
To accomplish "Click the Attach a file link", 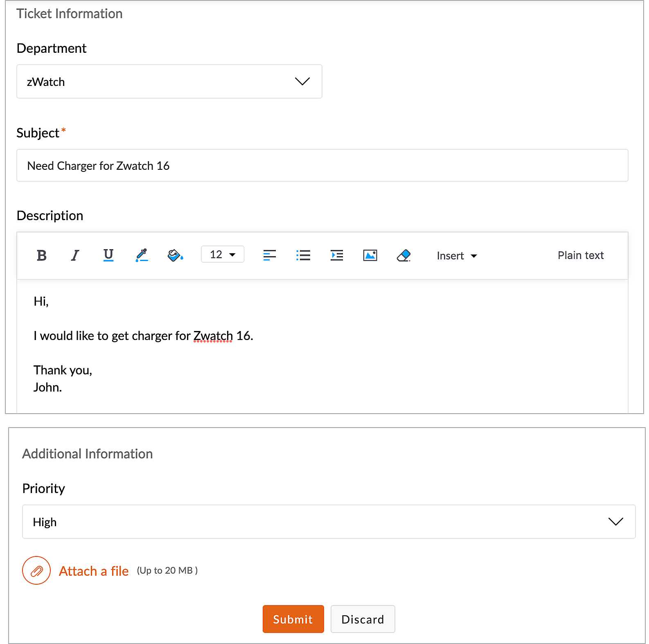I will pos(94,571).
